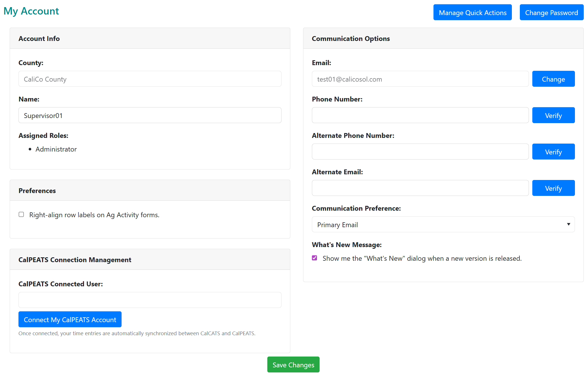Verify the Alternate Phone Number
This screenshot has height=377, width=588.
coord(553,152)
